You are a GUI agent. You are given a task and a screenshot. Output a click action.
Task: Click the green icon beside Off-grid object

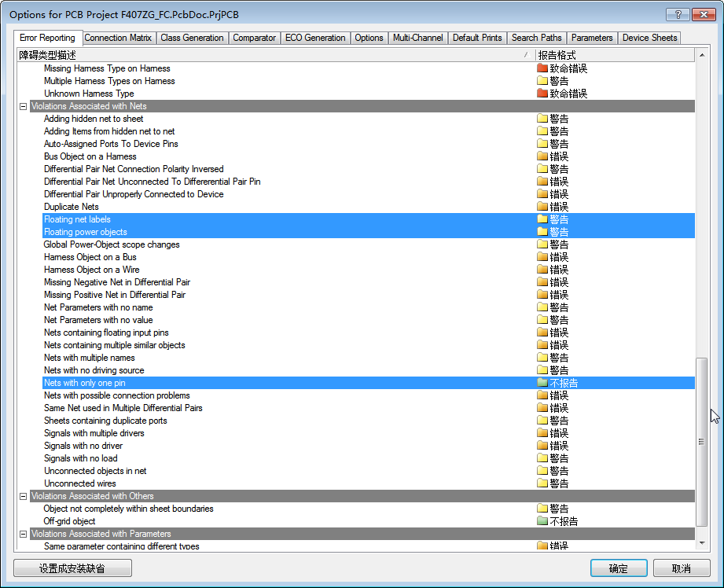[x=543, y=521]
